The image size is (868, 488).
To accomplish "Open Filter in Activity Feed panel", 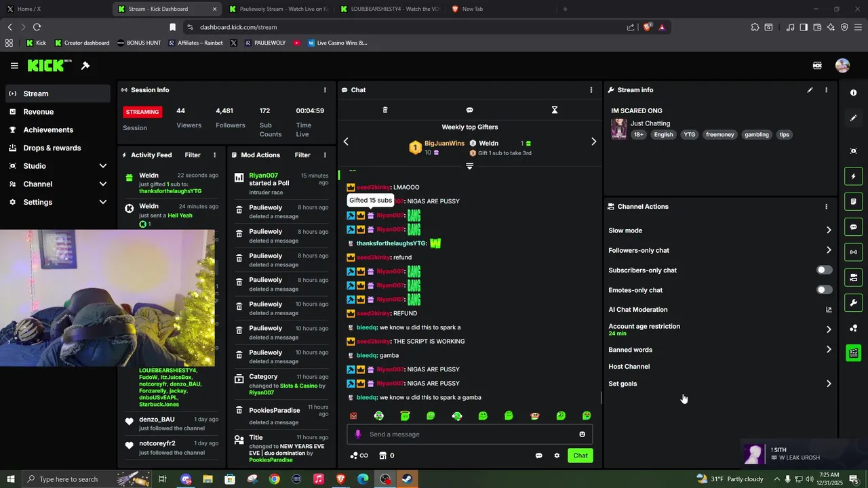I will (x=193, y=155).
